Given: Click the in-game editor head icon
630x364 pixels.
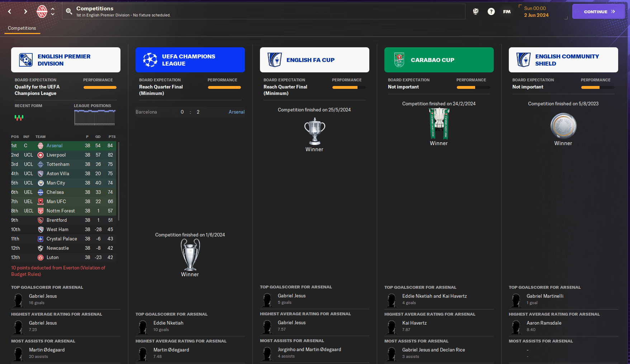Looking at the screenshot, I should click(x=476, y=11).
